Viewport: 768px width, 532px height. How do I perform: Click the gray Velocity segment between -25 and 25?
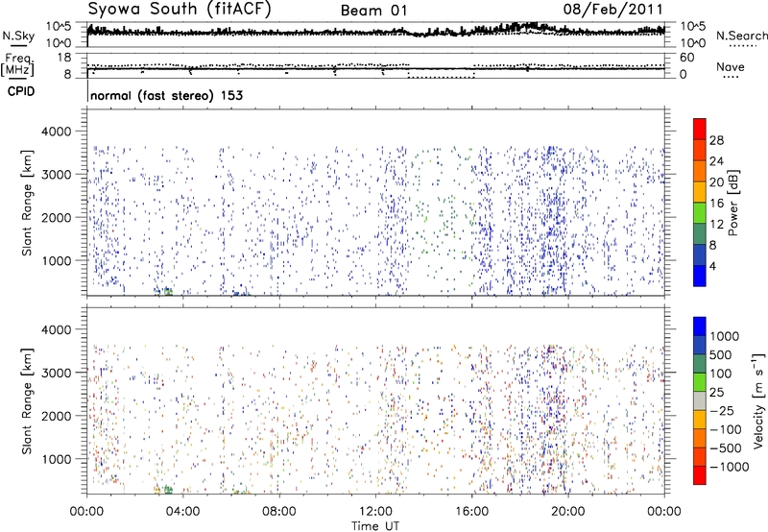click(700, 400)
